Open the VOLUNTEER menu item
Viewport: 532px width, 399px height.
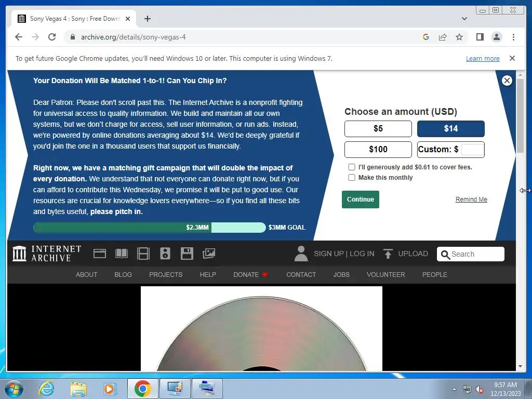(385, 274)
